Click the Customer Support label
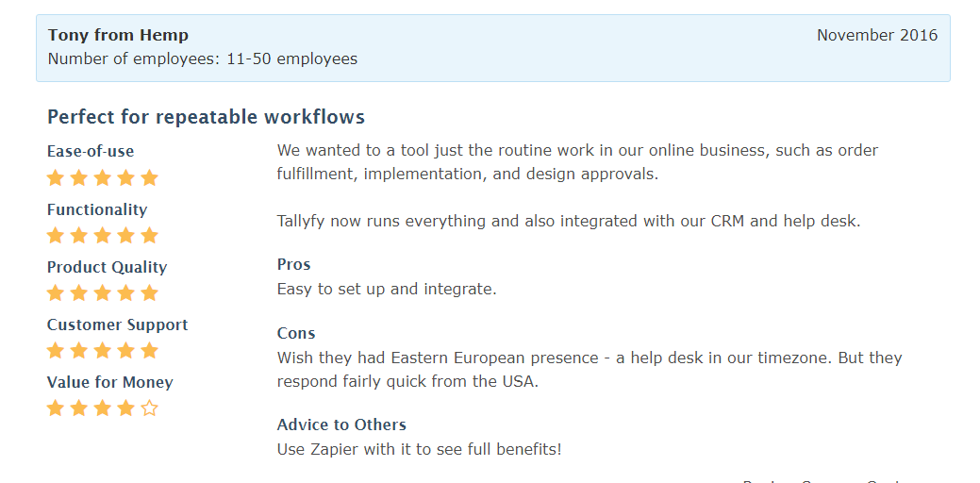 point(118,325)
